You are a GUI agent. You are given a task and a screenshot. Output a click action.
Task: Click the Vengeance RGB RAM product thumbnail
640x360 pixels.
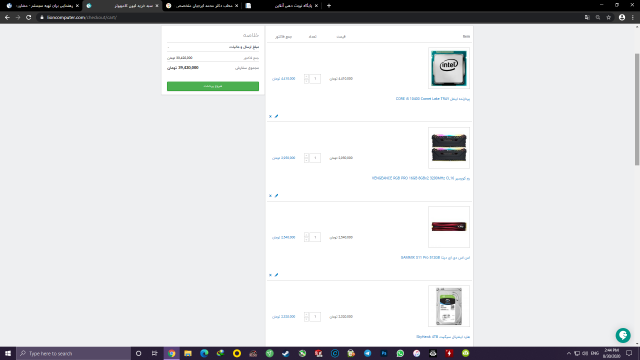(449, 147)
